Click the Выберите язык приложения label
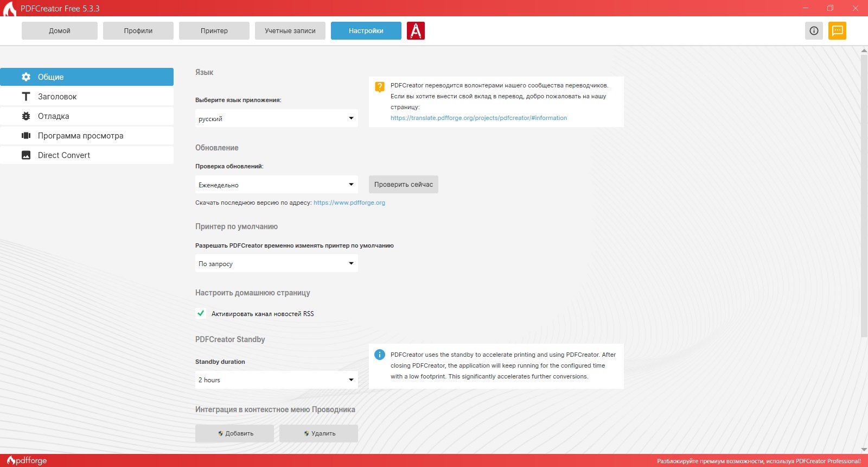 click(238, 100)
